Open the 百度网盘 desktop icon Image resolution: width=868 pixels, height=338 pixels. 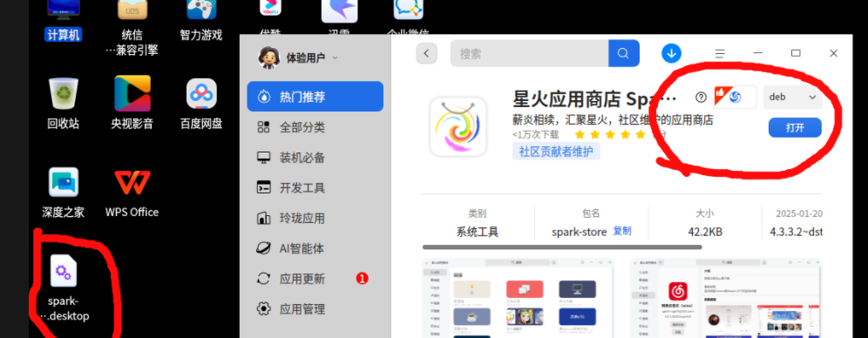(x=201, y=104)
